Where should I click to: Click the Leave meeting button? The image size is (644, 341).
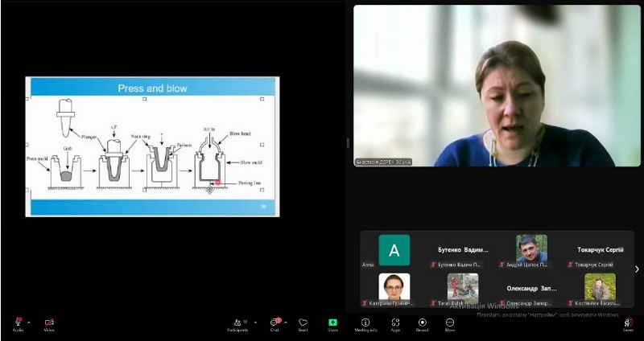[x=629, y=324]
